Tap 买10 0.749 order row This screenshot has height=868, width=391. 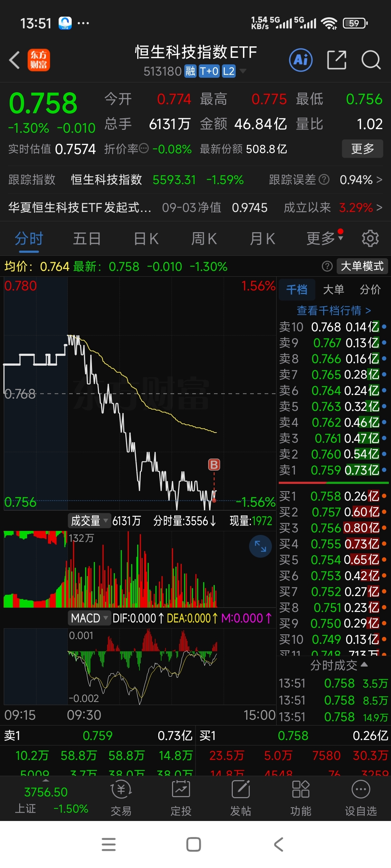333,639
